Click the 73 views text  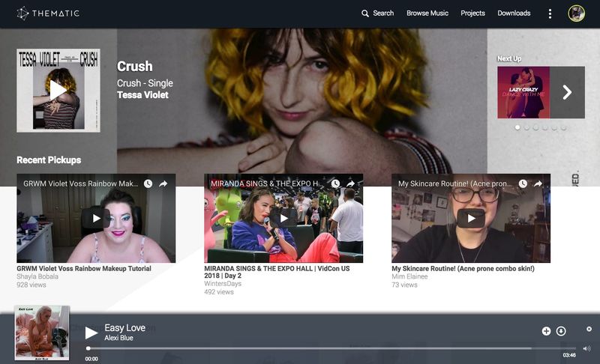point(404,285)
